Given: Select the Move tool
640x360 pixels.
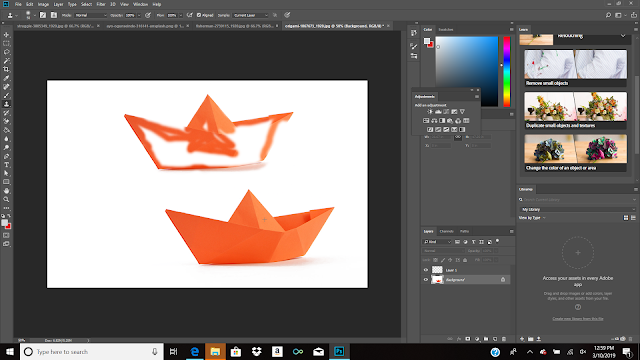Looking at the screenshot, I should point(7,35).
